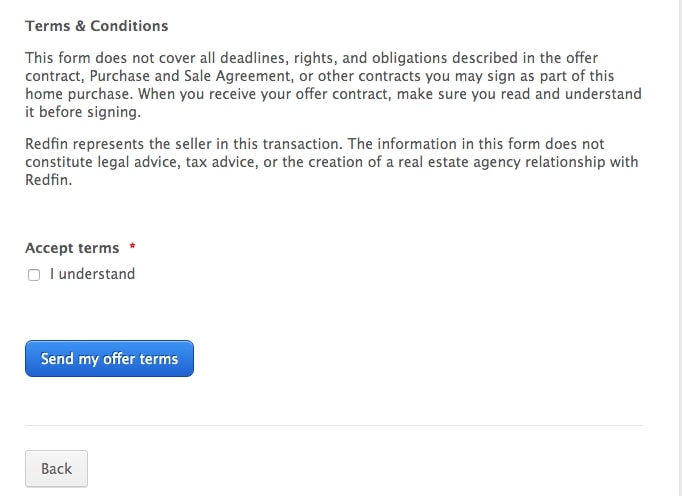Click the "Terms & Conditions" heading
682x496 pixels.
tap(97, 26)
